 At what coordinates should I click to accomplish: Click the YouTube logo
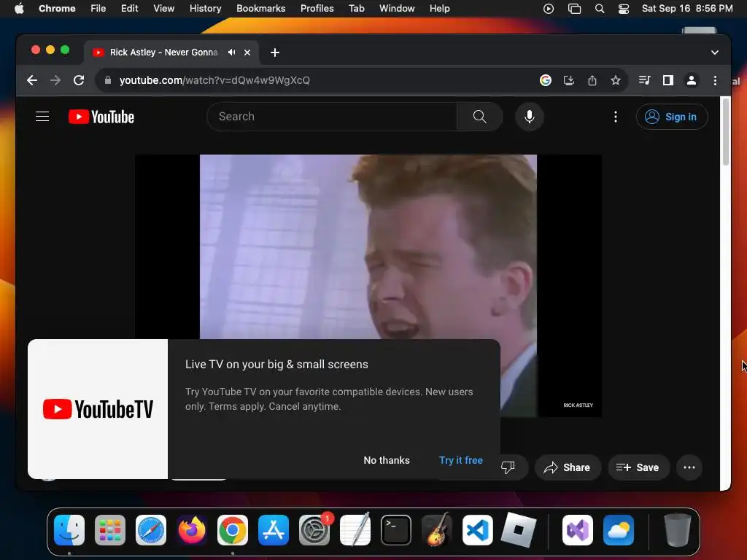[x=101, y=117]
